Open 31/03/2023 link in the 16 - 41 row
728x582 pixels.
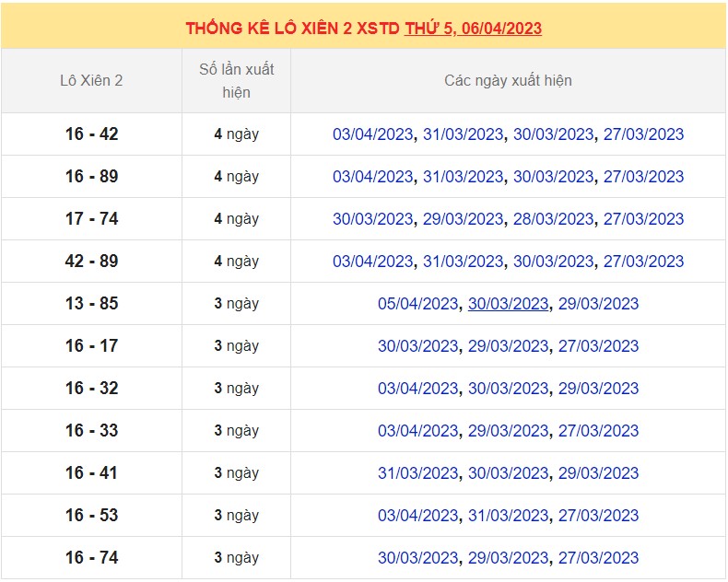417,473
